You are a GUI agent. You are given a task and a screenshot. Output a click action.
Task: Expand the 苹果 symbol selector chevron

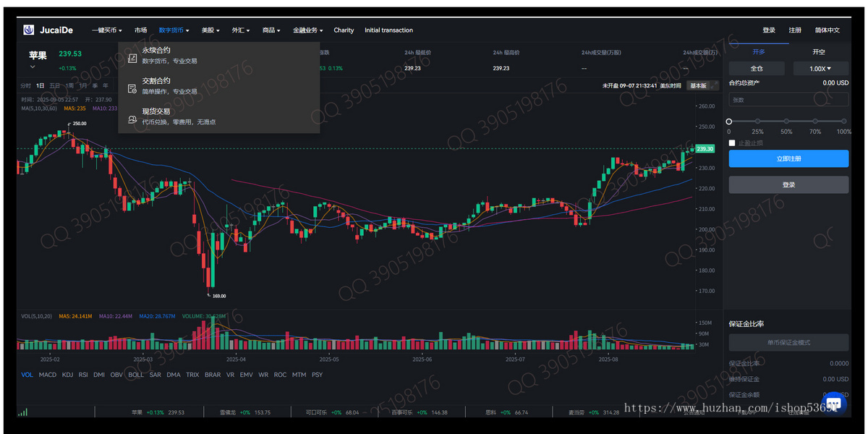(x=32, y=67)
